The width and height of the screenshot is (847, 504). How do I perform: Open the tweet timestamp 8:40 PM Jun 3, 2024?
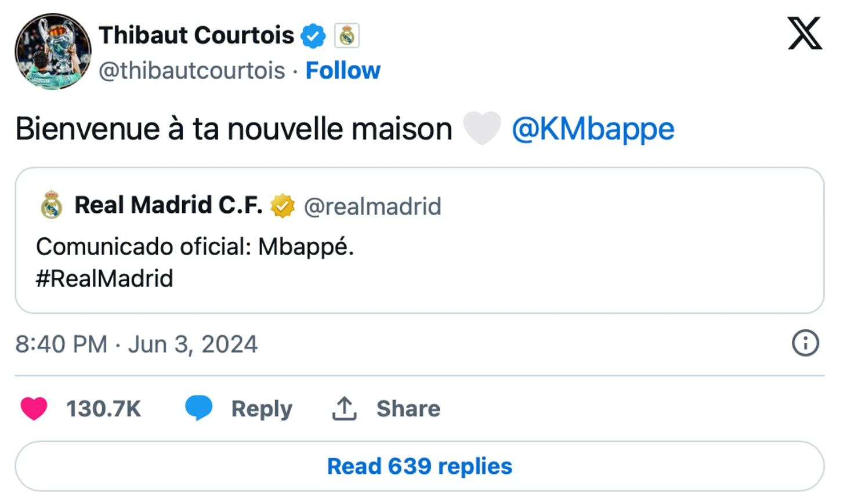(136, 345)
